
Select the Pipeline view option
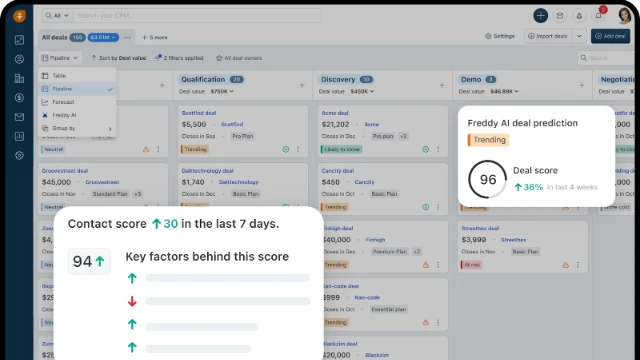point(77,89)
